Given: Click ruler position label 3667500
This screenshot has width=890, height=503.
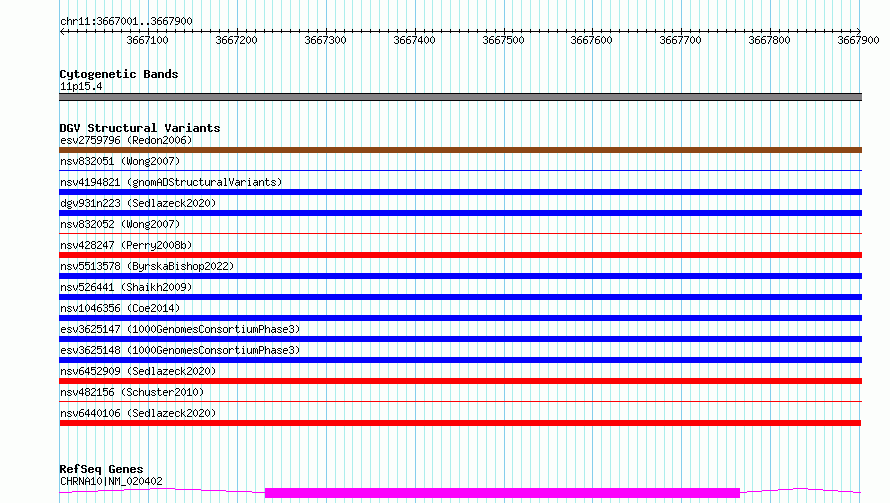Looking at the screenshot, I should pos(503,40).
